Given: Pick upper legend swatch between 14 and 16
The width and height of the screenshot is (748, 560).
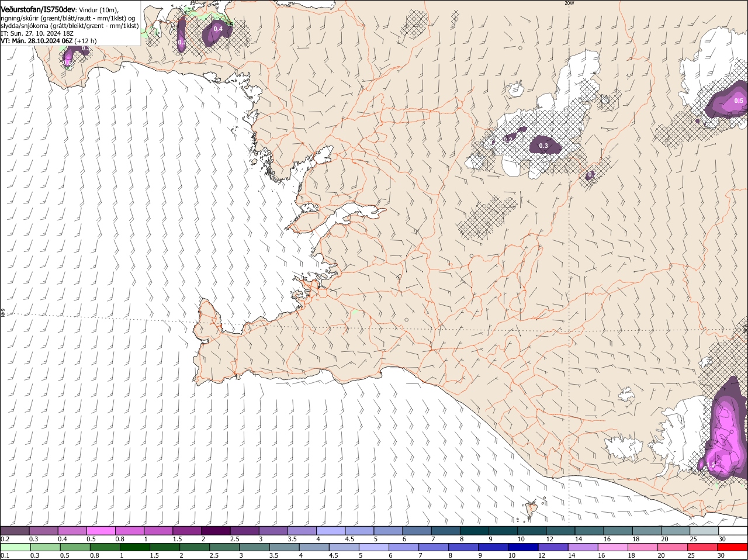Looking at the screenshot, I should point(589,530).
